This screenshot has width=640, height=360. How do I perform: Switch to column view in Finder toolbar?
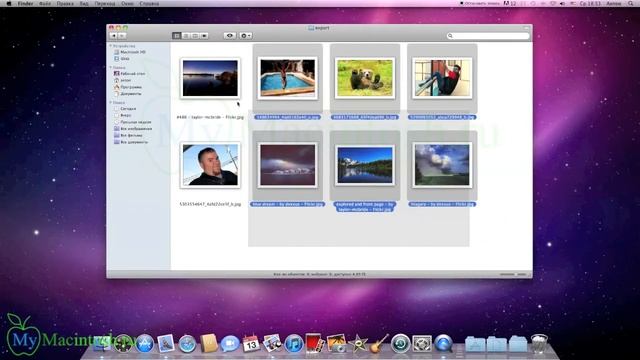(195, 36)
